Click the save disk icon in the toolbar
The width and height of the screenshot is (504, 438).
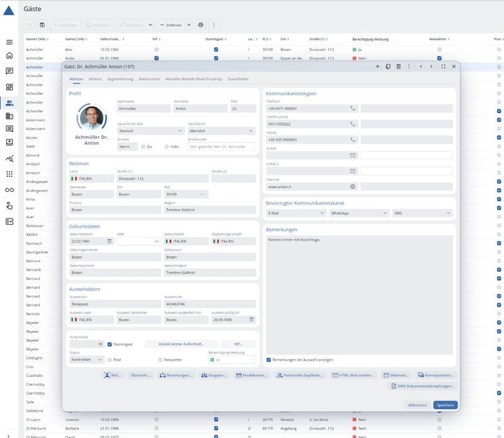pos(42,25)
